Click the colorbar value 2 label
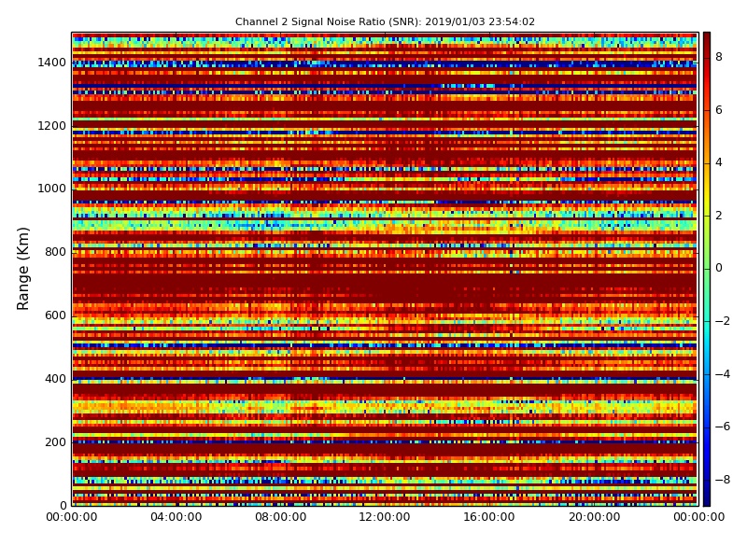This screenshot has height=560, width=747. [x=719, y=216]
